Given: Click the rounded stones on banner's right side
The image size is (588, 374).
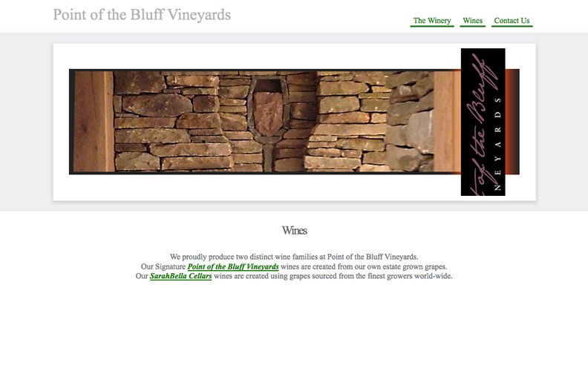Looking at the screenshot, I should pos(410,122).
